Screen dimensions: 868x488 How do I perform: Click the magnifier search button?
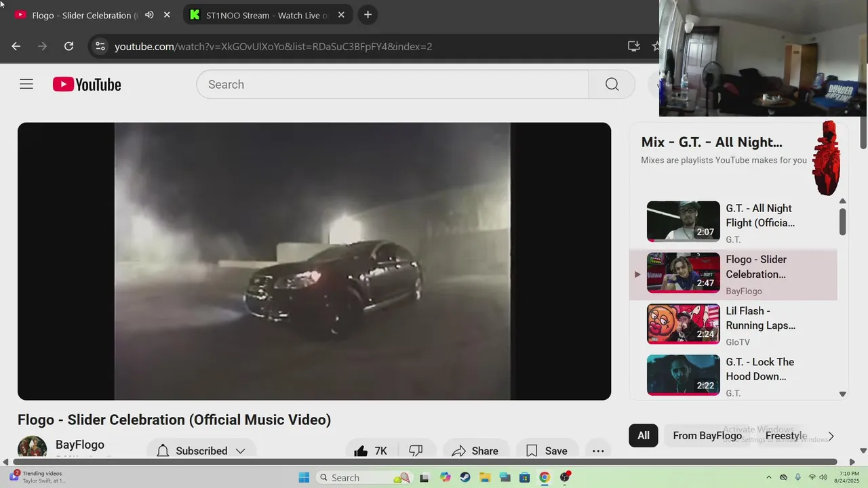pyautogui.click(x=612, y=84)
